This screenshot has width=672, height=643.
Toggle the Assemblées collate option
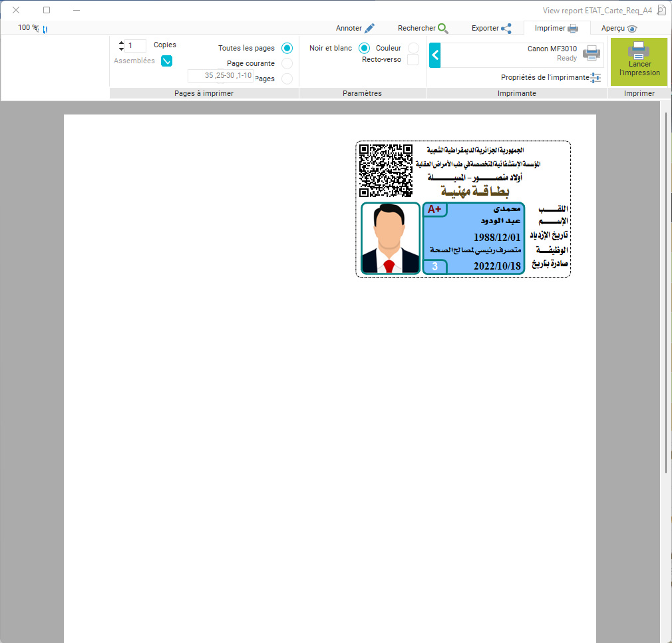pos(166,61)
